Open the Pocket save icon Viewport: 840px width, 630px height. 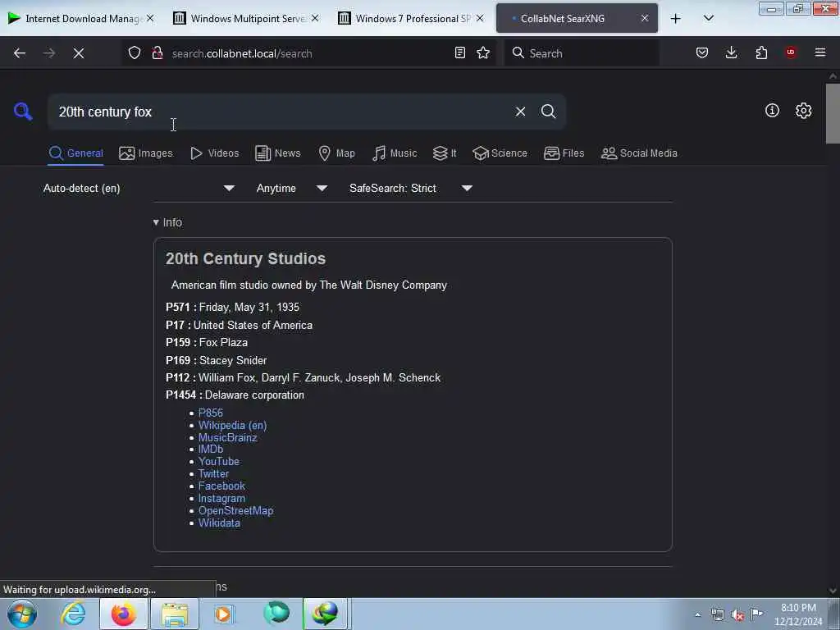tap(702, 52)
